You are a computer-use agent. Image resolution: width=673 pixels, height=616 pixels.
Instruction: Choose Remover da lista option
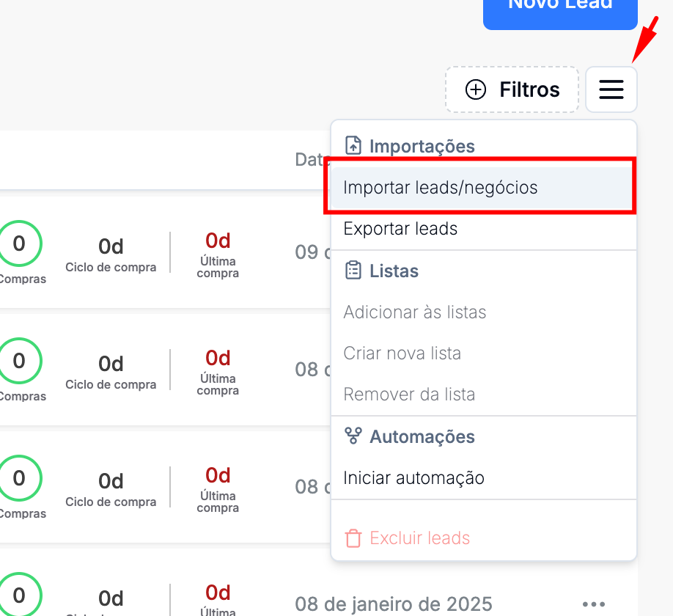pos(409,395)
